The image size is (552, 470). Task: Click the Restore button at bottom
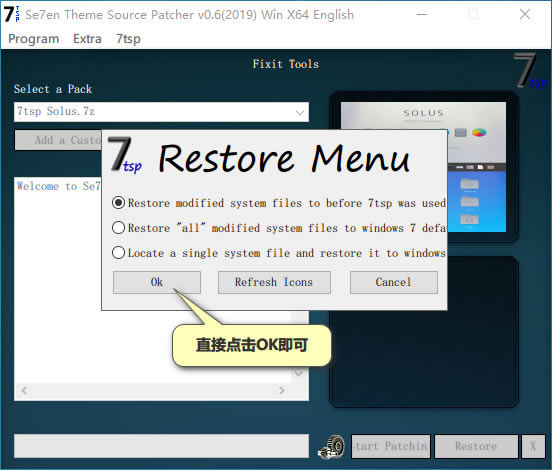(x=476, y=446)
